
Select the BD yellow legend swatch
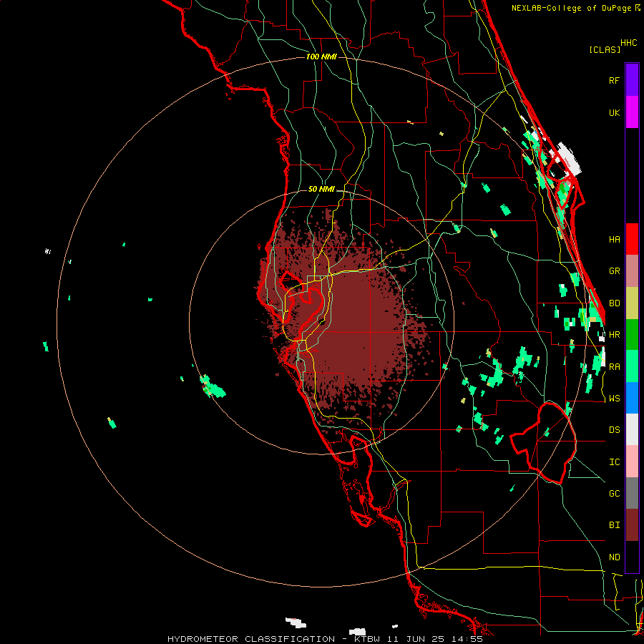click(632, 303)
